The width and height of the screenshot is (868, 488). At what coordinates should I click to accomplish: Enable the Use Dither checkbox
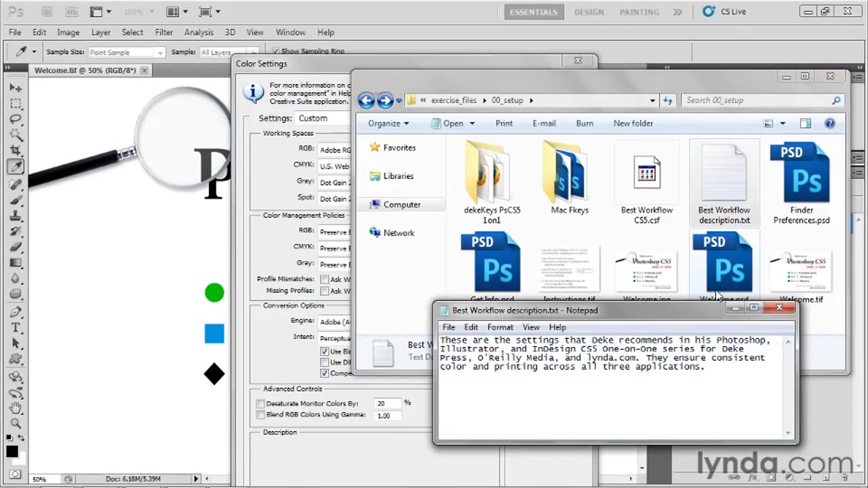325,363
